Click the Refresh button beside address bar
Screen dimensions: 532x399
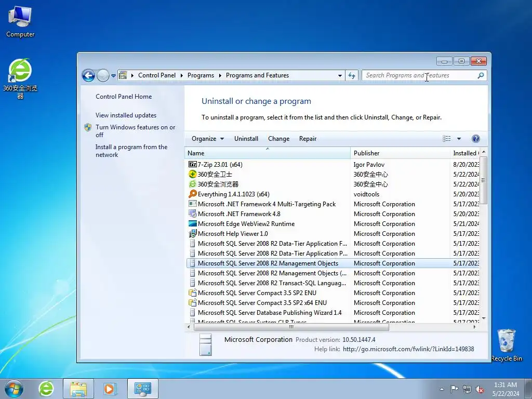[x=352, y=75]
